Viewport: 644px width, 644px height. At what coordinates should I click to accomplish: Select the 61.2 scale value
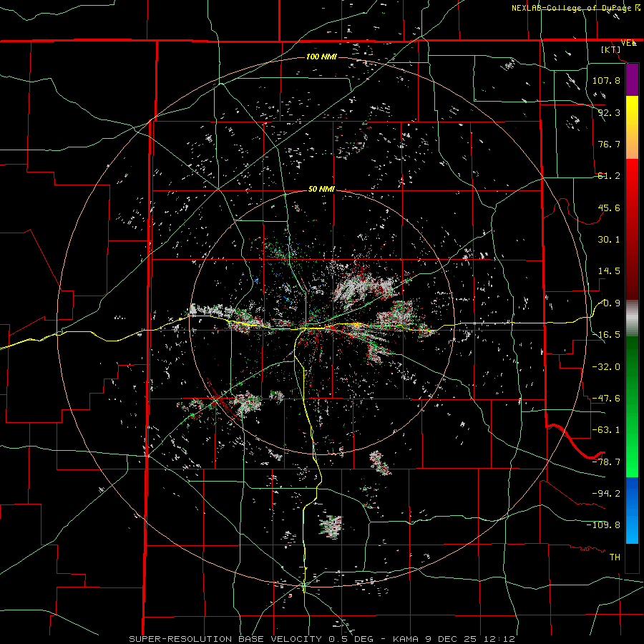point(609,176)
